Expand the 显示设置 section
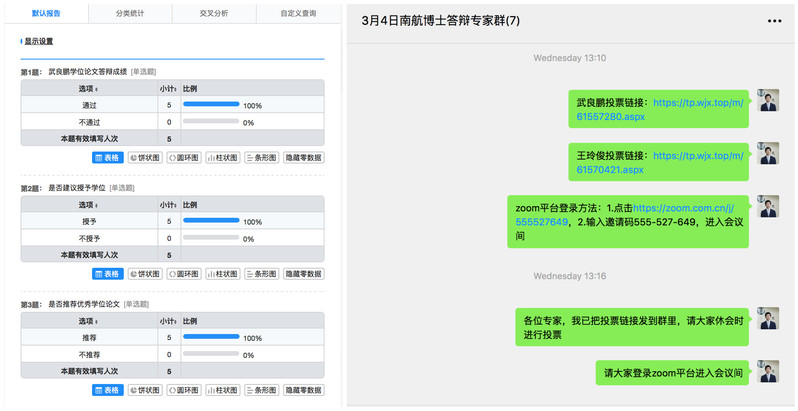Viewport: 798px width, 411px height. (39, 42)
